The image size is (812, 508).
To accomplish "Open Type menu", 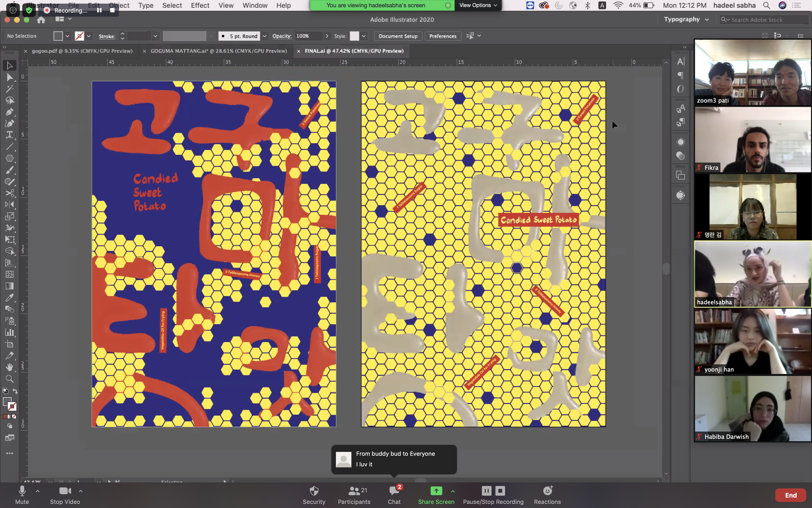I will coord(146,5).
